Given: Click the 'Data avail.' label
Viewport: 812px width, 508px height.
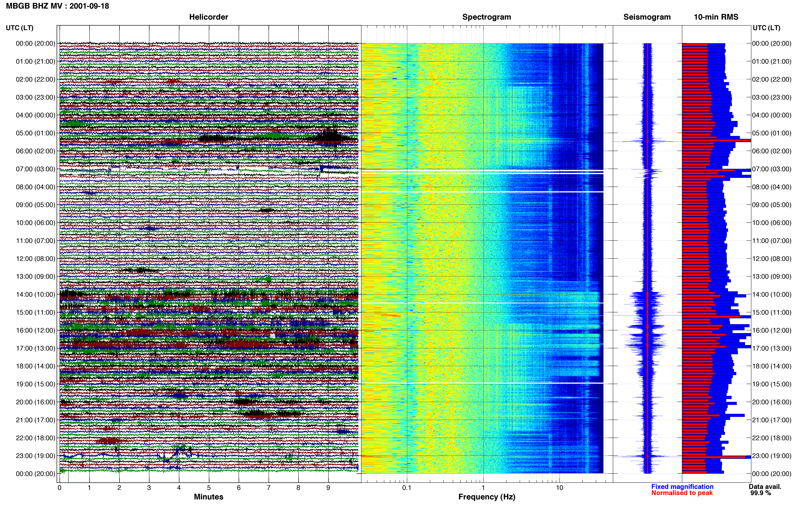Looking at the screenshot, I should point(765,486).
